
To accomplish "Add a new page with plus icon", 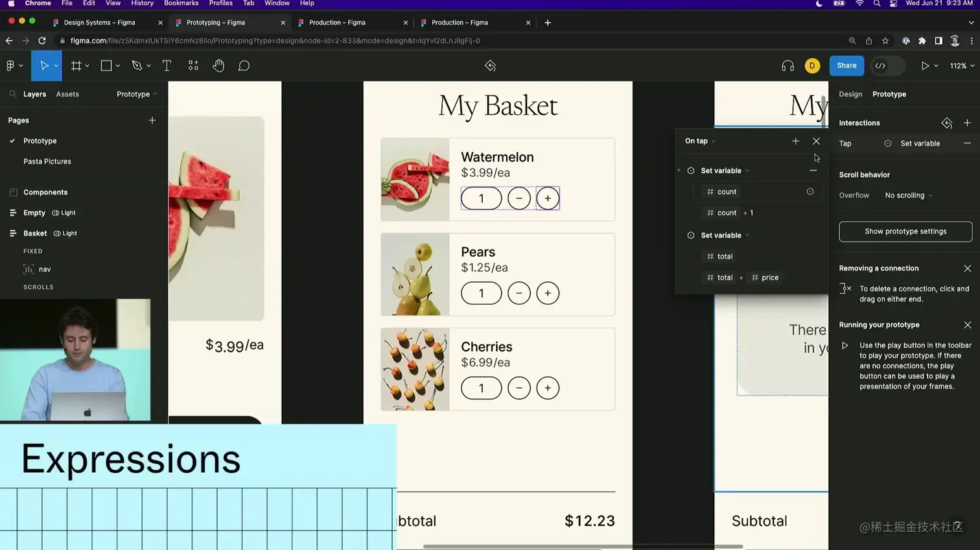I will 152,120.
